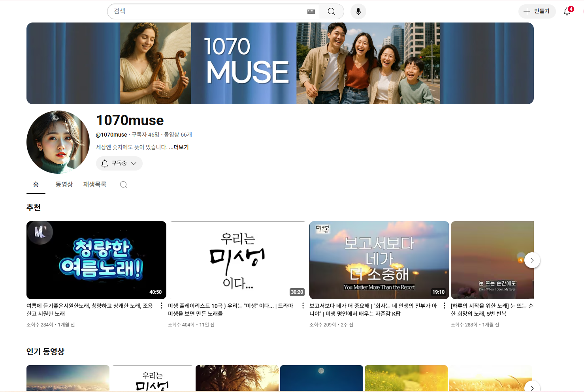
Task: Click the 40:50 duration badge
Action: pos(156,292)
